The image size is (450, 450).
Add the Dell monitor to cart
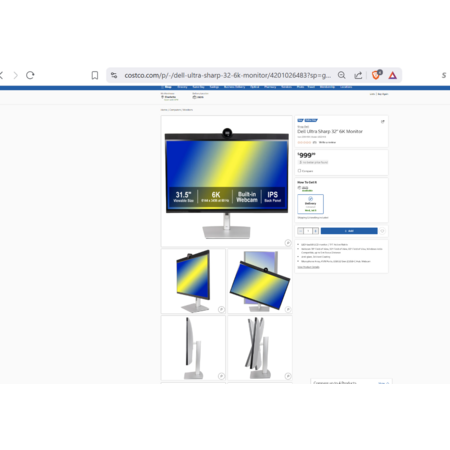pyautogui.click(x=349, y=231)
